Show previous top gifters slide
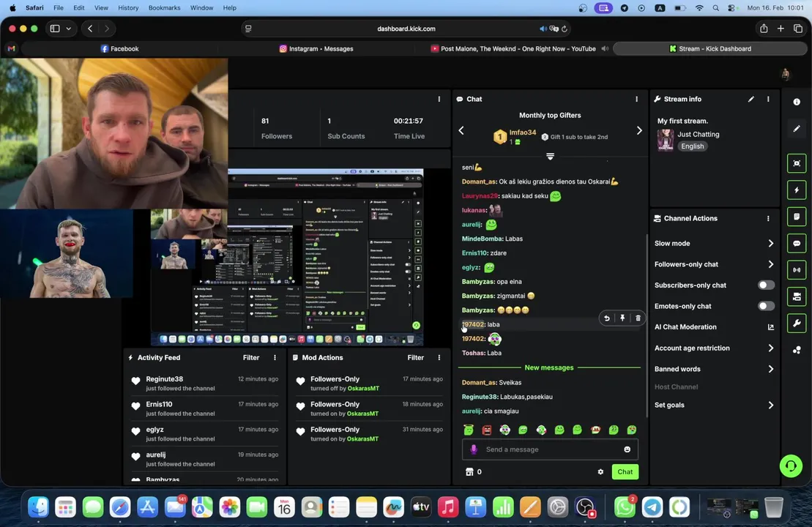 pos(461,130)
